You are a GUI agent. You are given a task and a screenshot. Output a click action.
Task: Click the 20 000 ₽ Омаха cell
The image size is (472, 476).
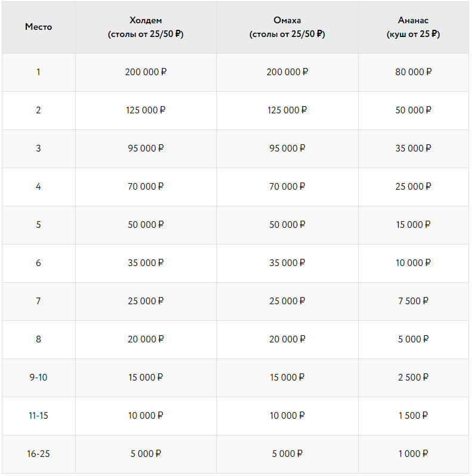pyautogui.click(x=287, y=339)
